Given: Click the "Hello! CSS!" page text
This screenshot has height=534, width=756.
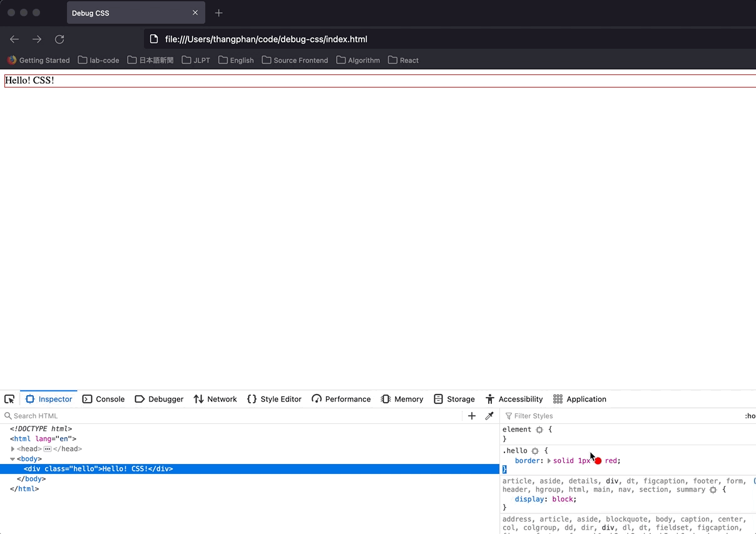Looking at the screenshot, I should (29, 81).
